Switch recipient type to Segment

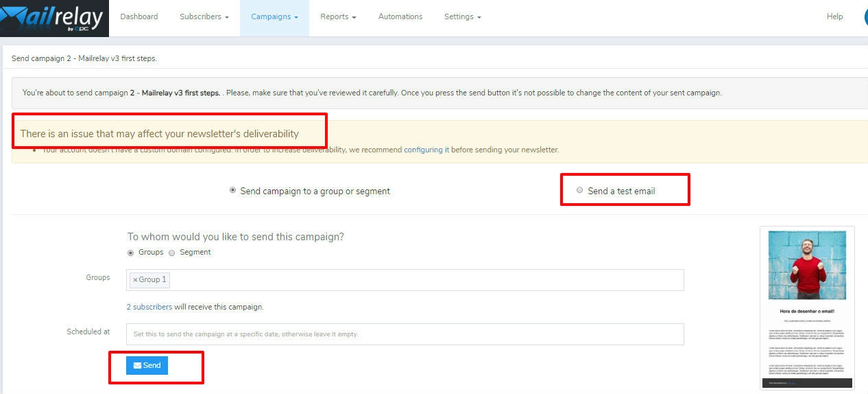pyautogui.click(x=172, y=253)
